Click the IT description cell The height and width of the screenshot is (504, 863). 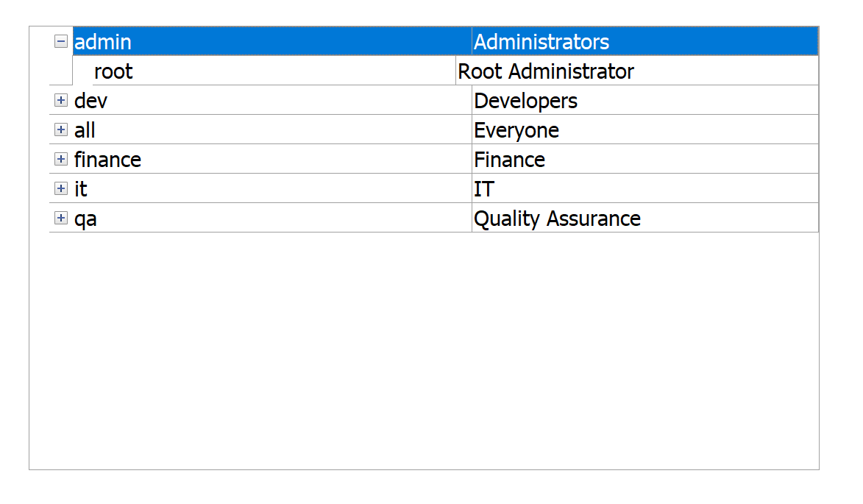pyautogui.click(x=484, y=189)
